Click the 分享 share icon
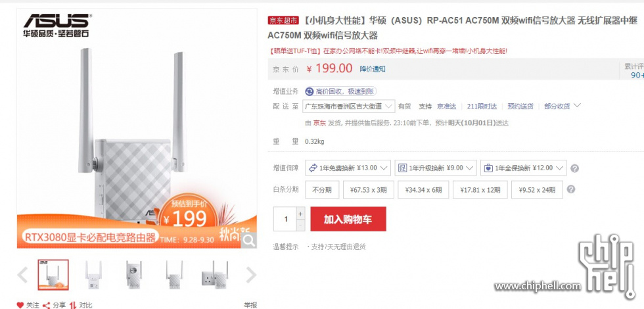The image size is (644, 309). [x=47, y=305]
